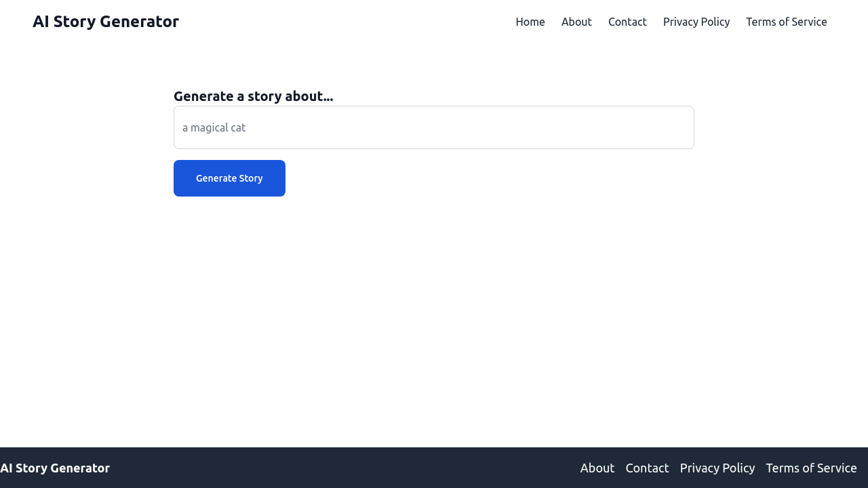Open Privacy Policy from the footer

point(717,468)
